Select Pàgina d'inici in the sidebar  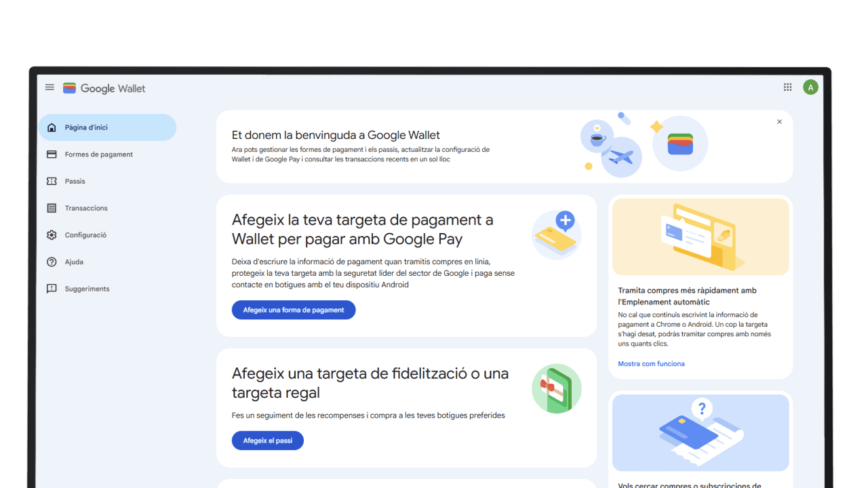(x=86, y=127)
